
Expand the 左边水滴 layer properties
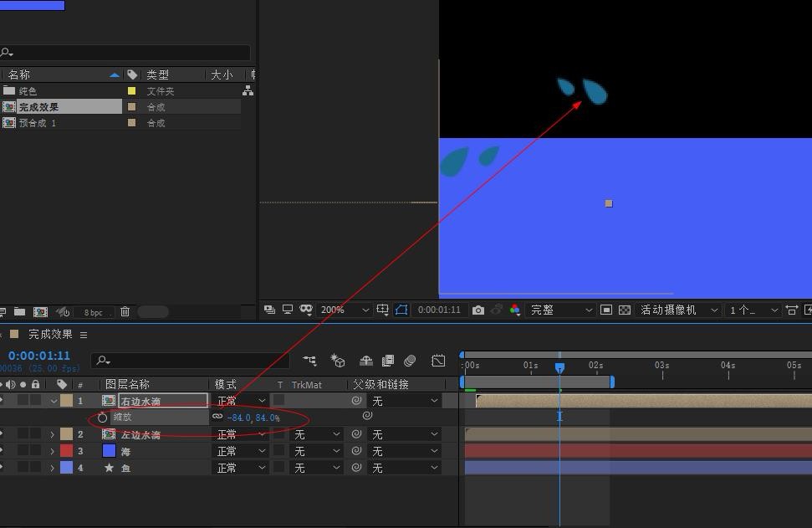(x=53, y=435)
